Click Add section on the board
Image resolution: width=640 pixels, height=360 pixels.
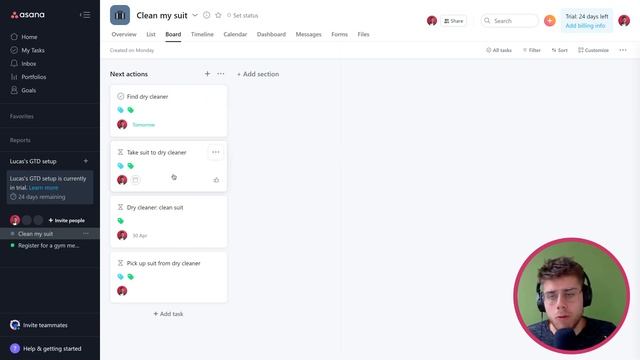258,74
